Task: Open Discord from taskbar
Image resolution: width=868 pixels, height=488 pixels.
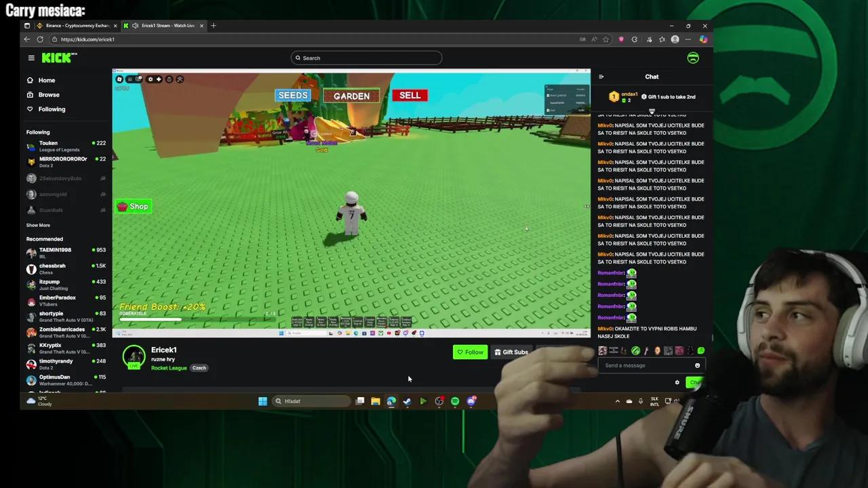Action: [x=471, y=401]
